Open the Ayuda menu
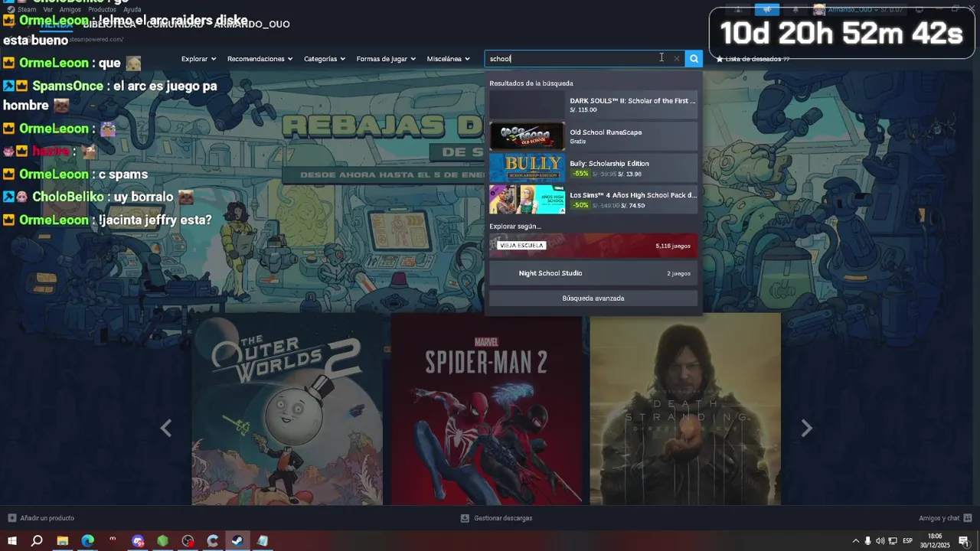Viewport: 980px width, 551px height. click(132, 10)
